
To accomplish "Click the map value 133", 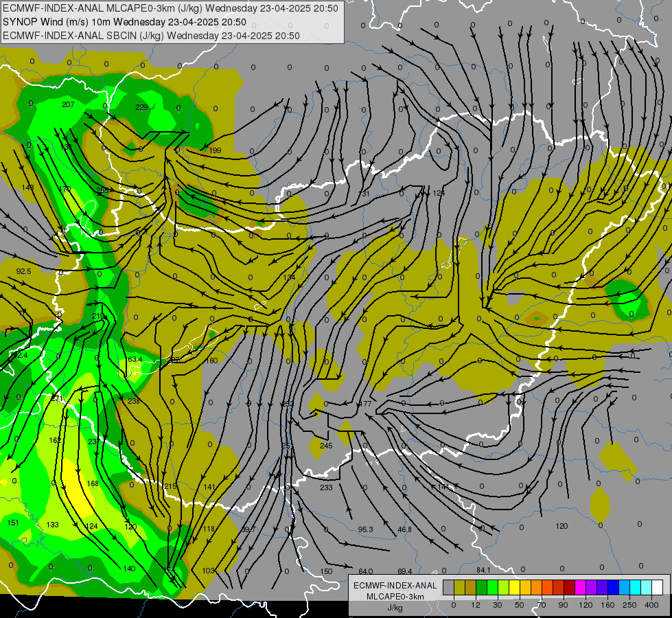I will point(52,525).
